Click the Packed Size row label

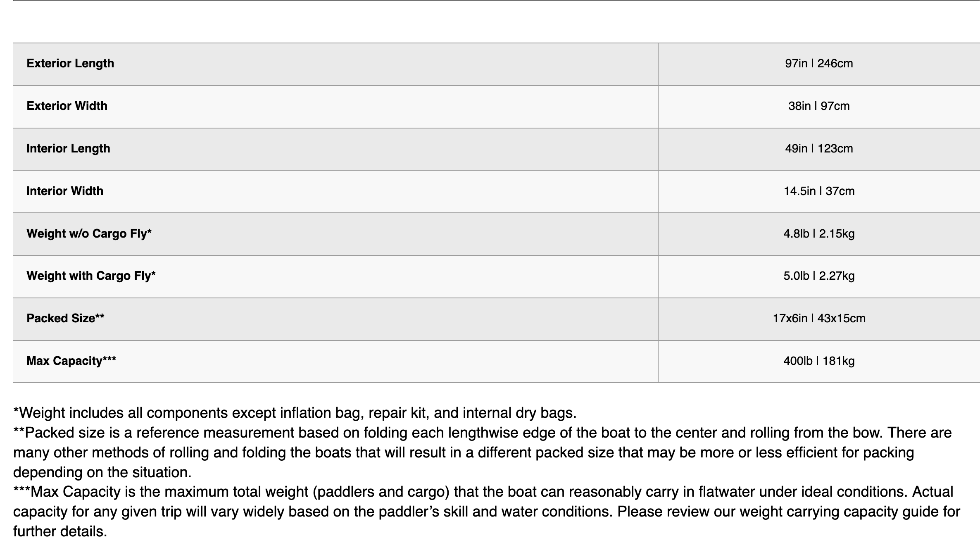tap(65, 319)
